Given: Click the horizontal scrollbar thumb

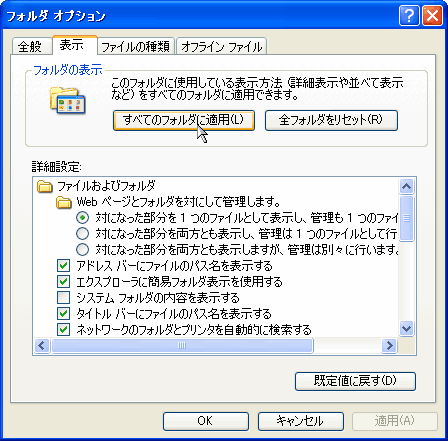Looking at the screenshot, I should pos(182,345).
